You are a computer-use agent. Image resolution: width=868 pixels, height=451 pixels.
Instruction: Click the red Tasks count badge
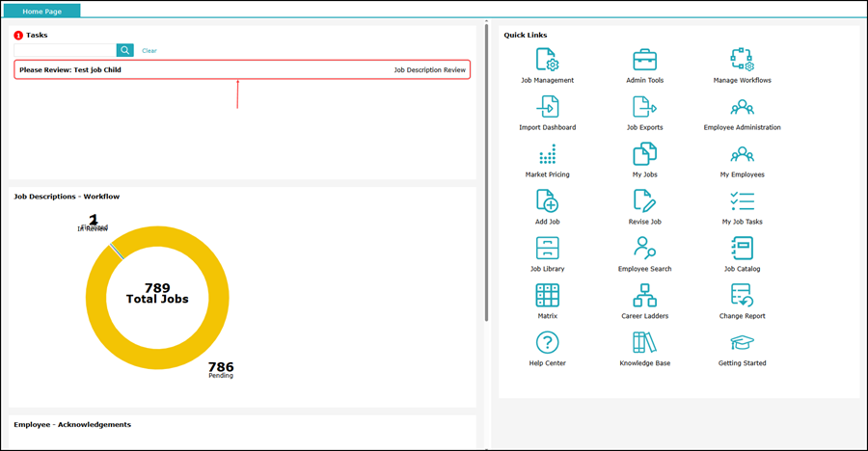(18, 36)
